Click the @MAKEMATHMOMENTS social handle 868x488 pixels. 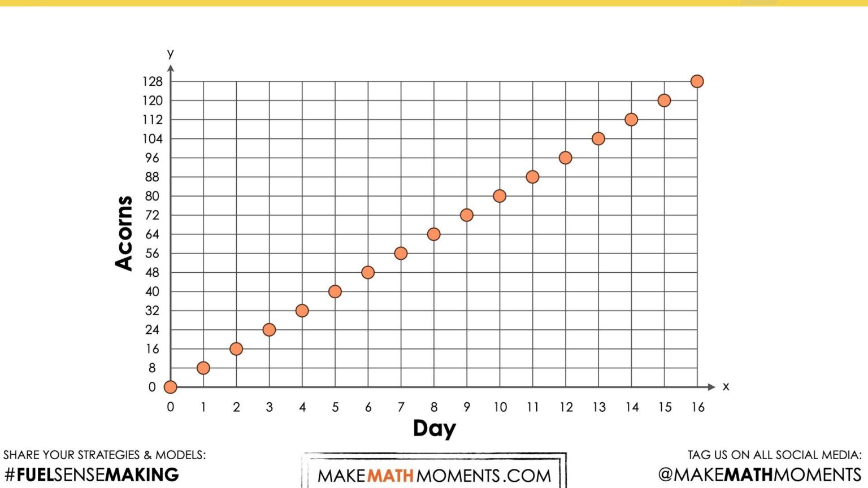759,474
